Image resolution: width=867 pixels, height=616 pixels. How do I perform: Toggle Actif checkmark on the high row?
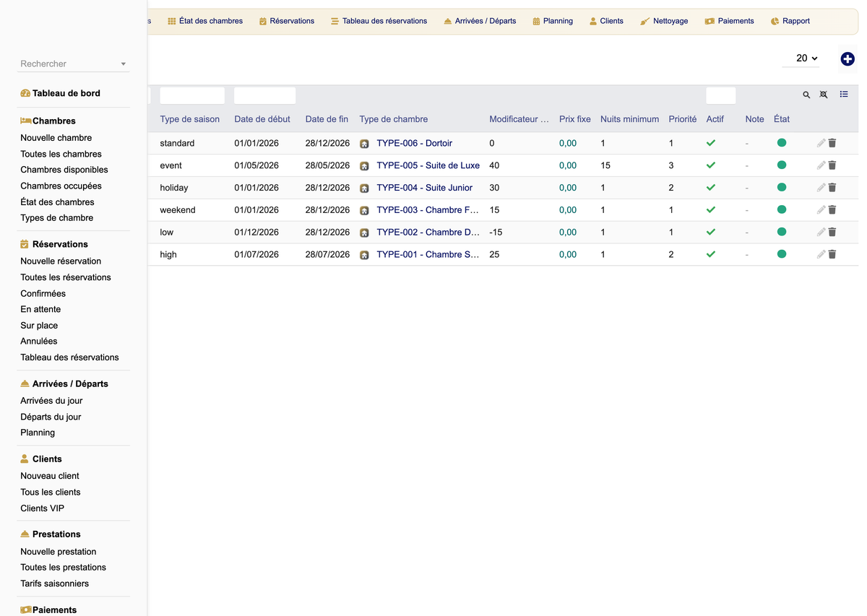711,254
